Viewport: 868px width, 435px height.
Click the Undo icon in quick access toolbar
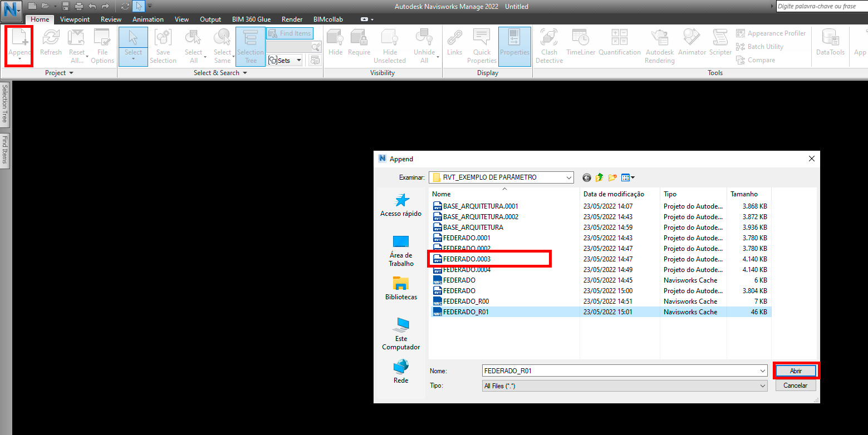coord(92,7)
